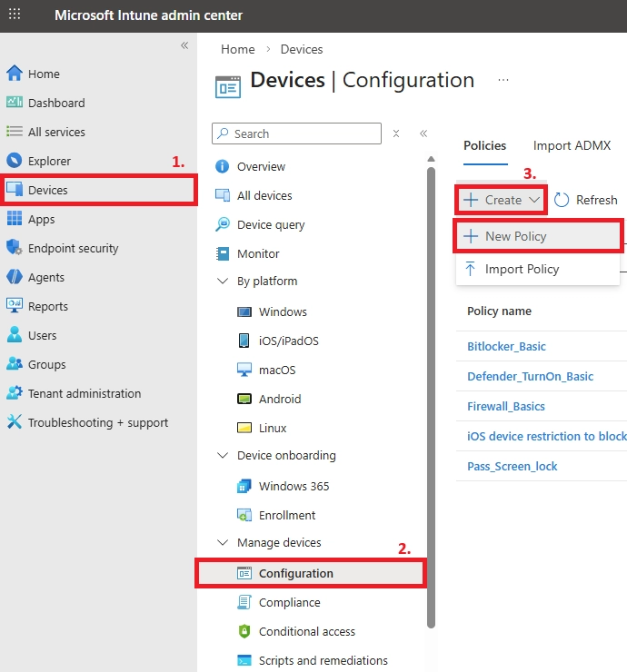Click the Troubleshooting + support tools icon
627x672 pixels.
[15, 421]
